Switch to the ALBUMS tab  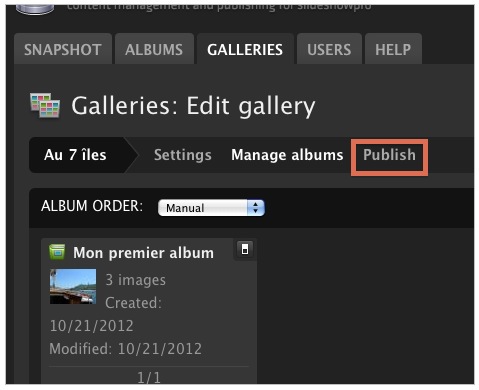154,49
